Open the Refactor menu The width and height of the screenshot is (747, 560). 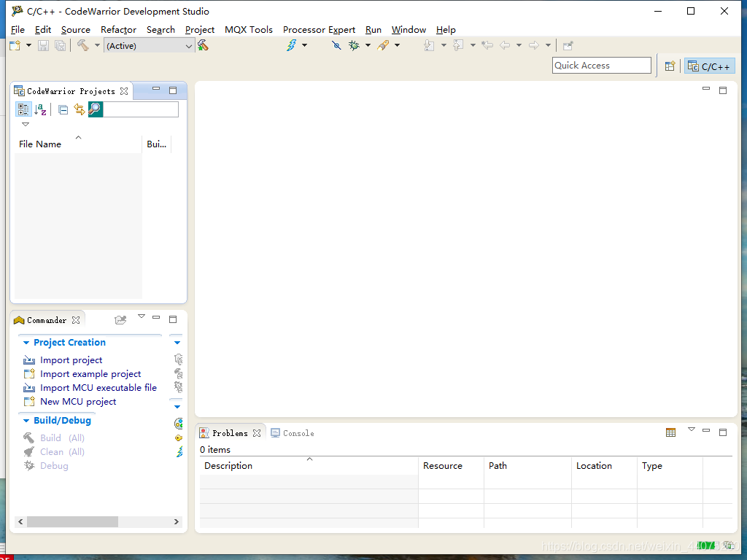(119, 29)
